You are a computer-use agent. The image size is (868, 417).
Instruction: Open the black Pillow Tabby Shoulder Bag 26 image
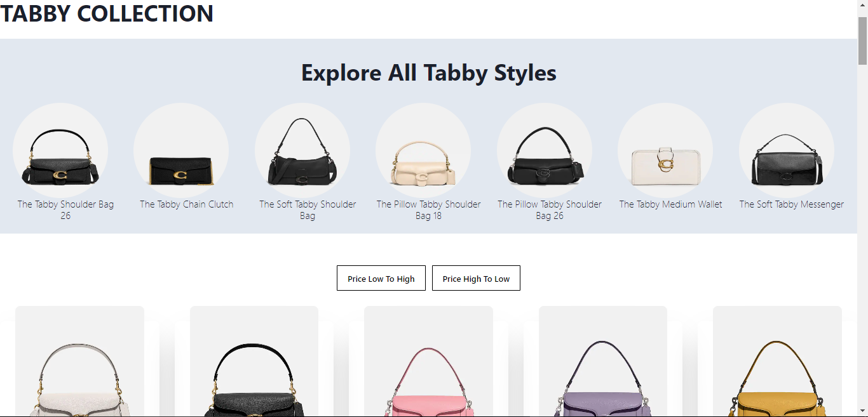(545, 150)
